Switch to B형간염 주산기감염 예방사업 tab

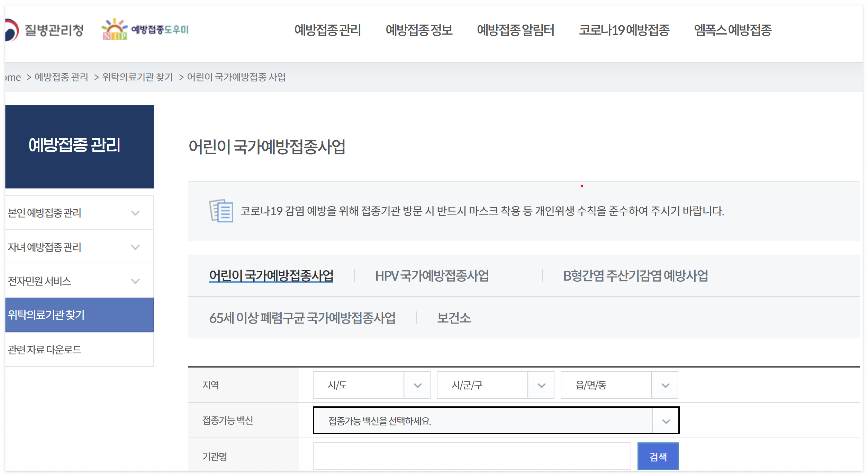(x=635, y=276)
